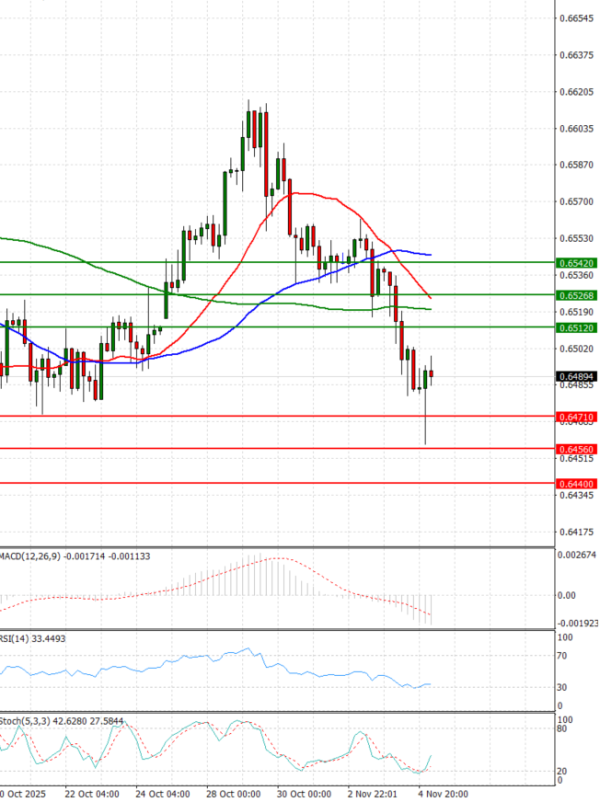
Task: Click the 4 Nov 20:00 time axis label
Action: click(440, 794)
